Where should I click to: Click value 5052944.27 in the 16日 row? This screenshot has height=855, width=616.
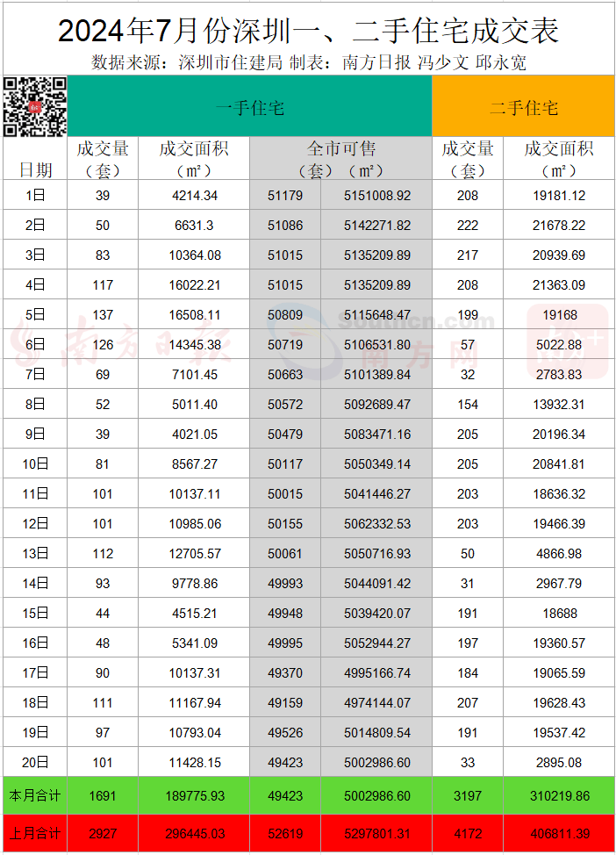377,643
